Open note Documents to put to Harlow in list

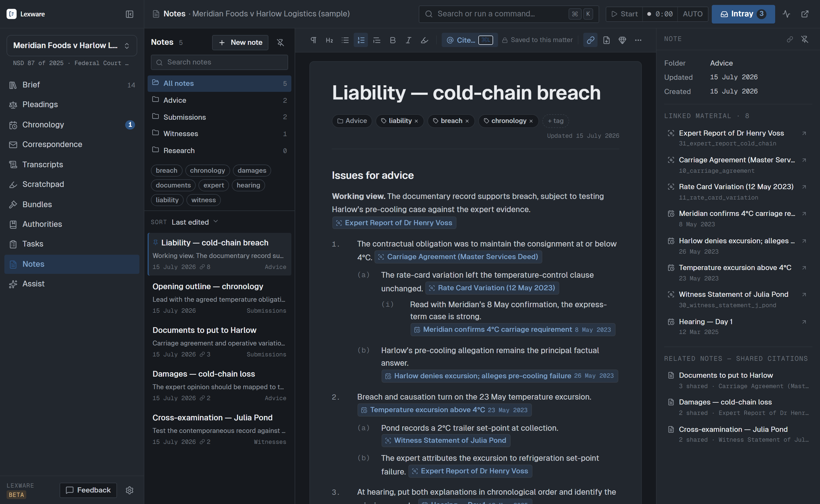point(219,342)
